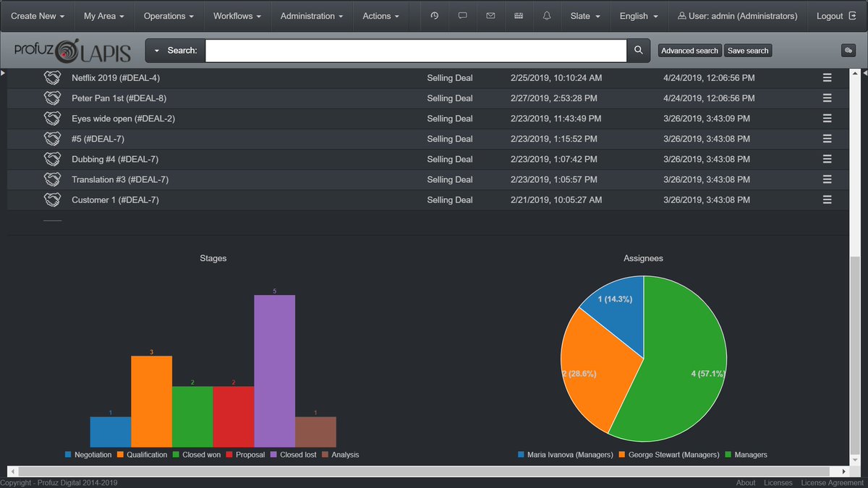
Task: Open the chat messages icon
Action: tap(462, 16)
